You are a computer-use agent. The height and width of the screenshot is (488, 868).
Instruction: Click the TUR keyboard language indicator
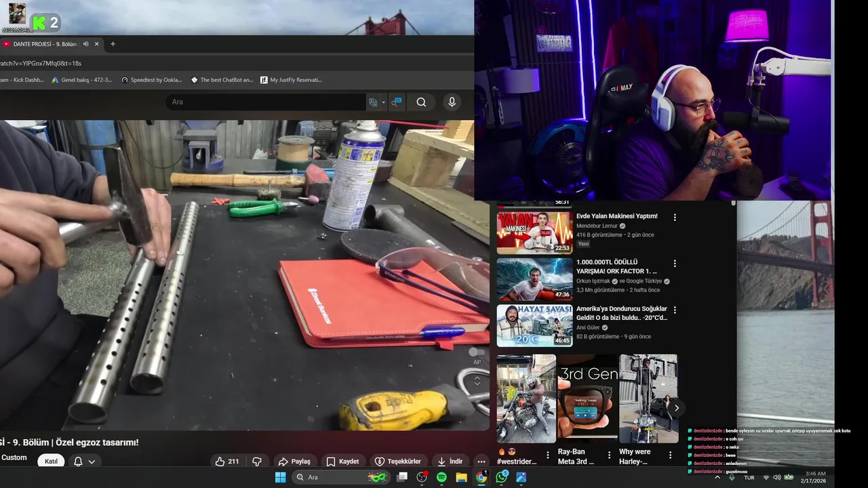[x=749, y=477]
